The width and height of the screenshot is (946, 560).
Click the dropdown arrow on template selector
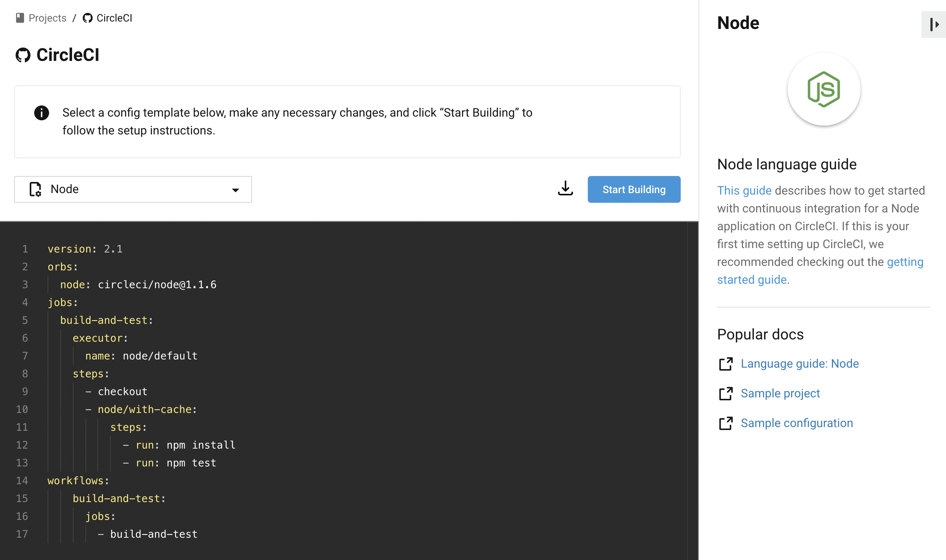tap(236, 190)
